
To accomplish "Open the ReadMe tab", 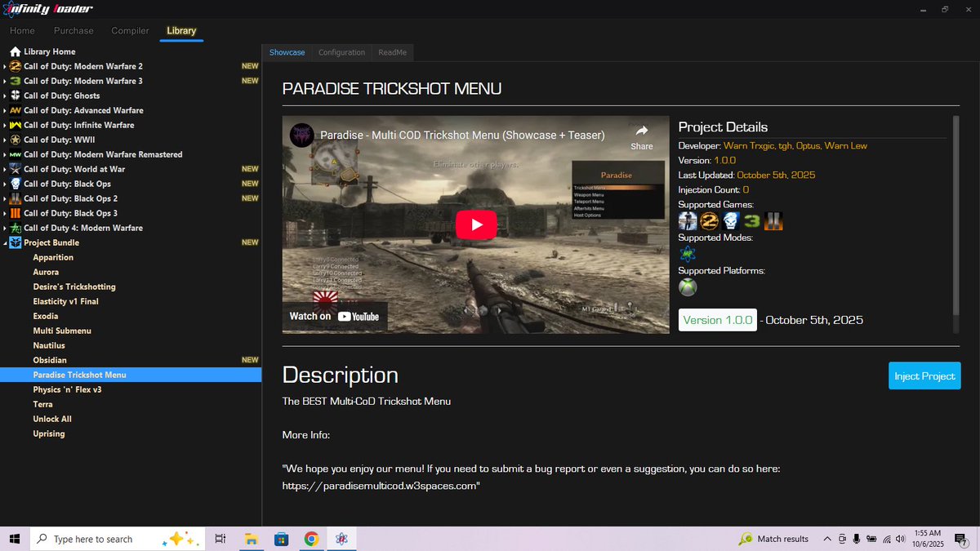I will (392, 52).
